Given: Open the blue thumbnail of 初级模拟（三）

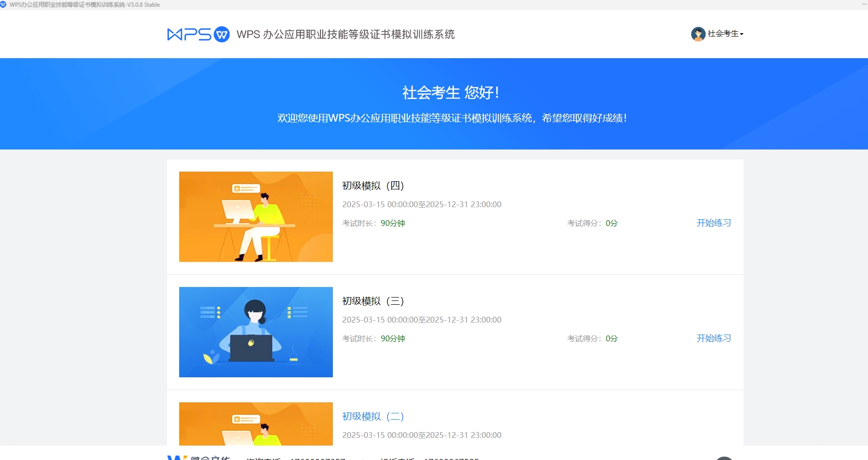Looking at the screenshot, I should point(256,332).
